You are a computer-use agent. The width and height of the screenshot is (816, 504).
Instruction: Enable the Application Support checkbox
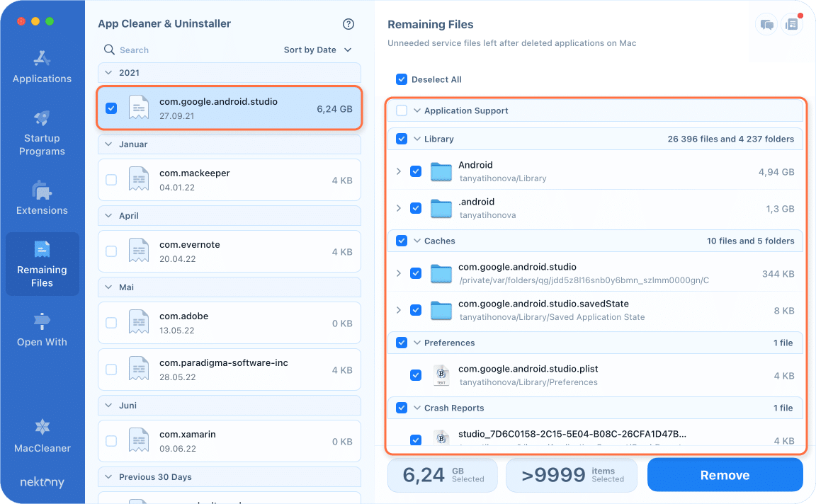coord(402,110)
